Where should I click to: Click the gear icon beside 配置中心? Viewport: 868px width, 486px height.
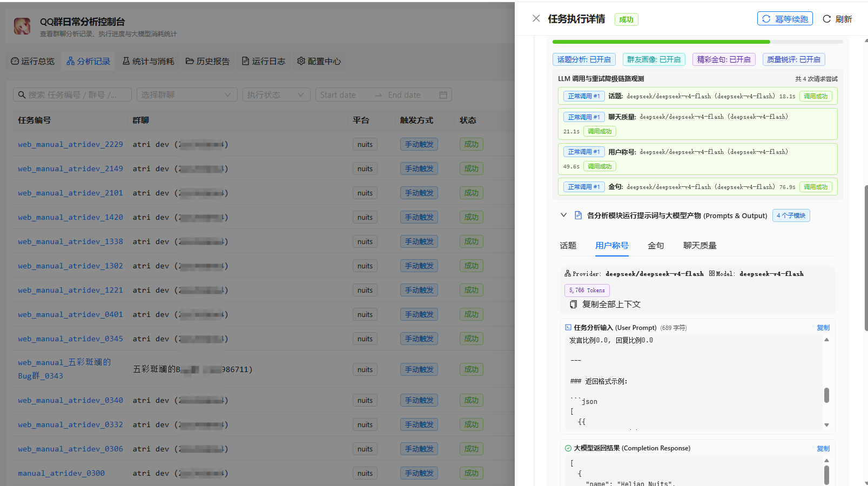[301, 61]
